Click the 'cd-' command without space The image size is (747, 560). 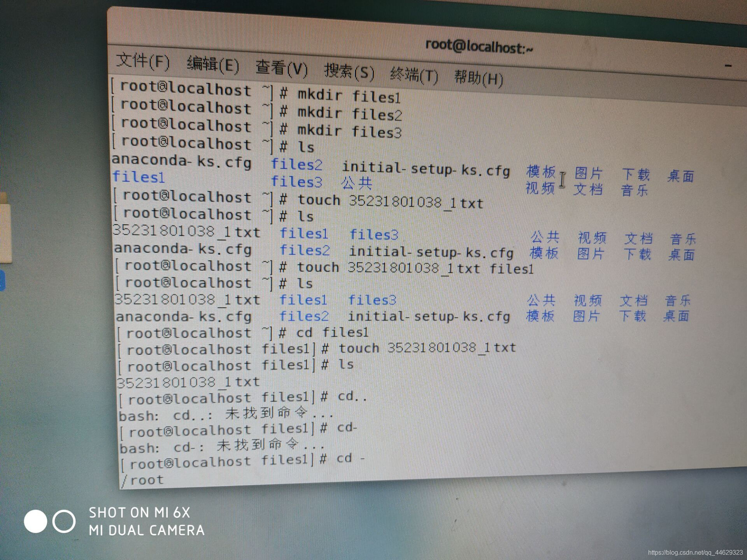click(x=238, y=430)
